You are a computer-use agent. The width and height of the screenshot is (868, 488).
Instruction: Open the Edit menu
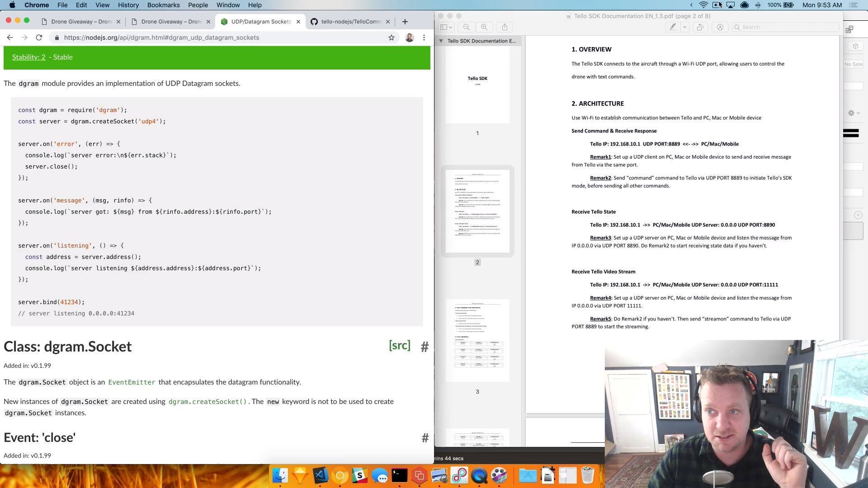[81, 5]
